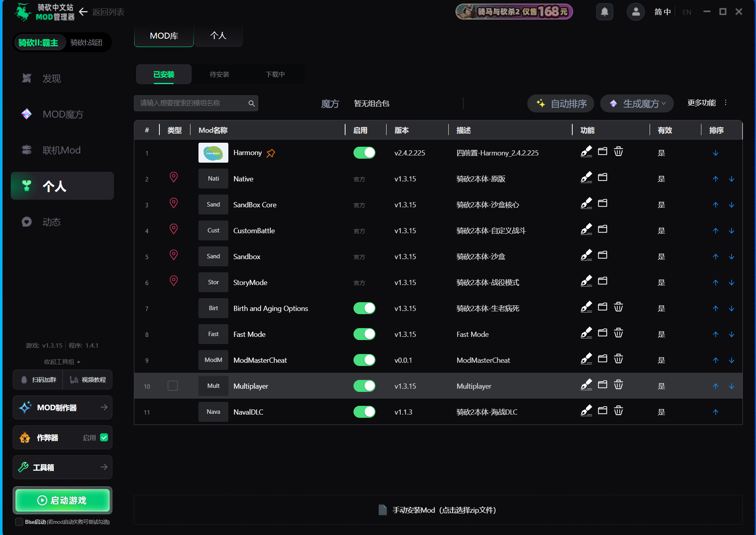Open folder for Harmony mod
The width and height of the screenshot is (756, 535).
603,151
